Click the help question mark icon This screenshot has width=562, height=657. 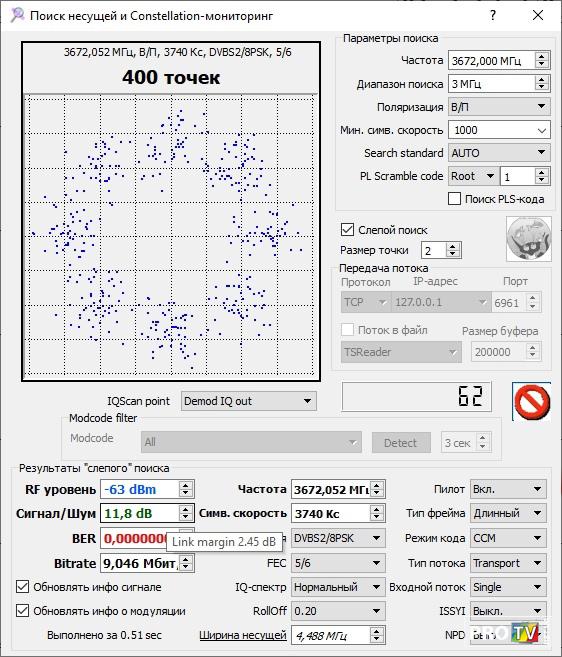[x=493, y=16]
